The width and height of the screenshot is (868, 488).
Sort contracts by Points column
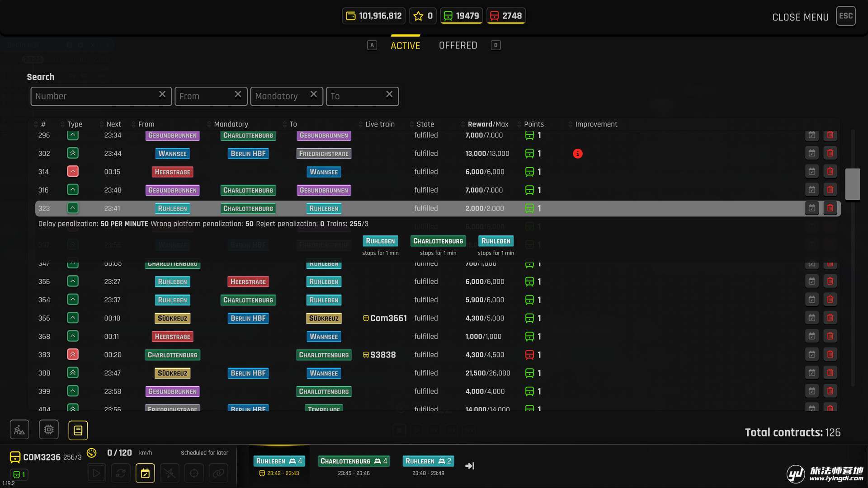pos(530,124)
